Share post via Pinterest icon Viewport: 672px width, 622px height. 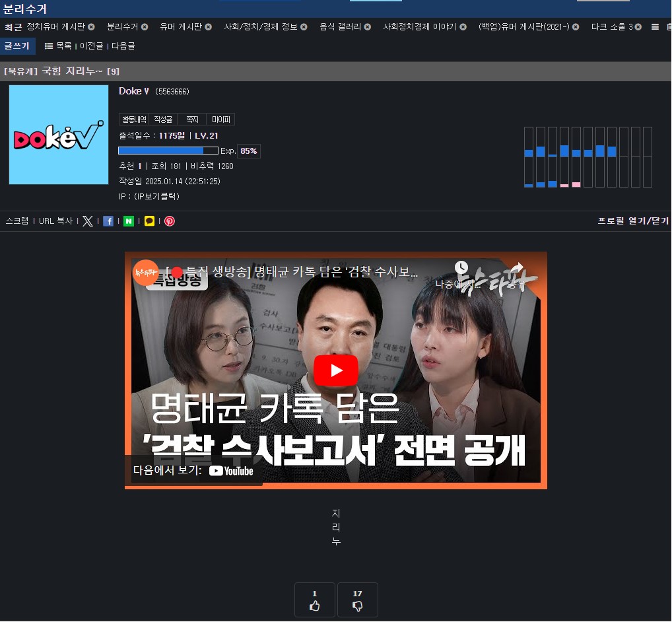point(170,221)
